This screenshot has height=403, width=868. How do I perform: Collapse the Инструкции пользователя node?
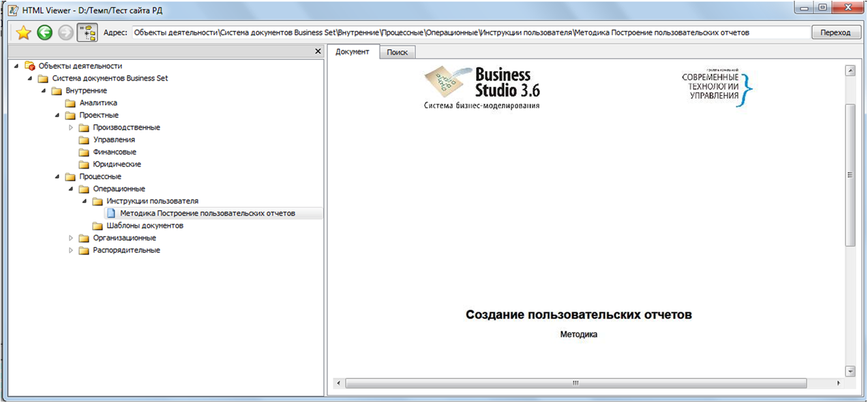tap(85, 201)
